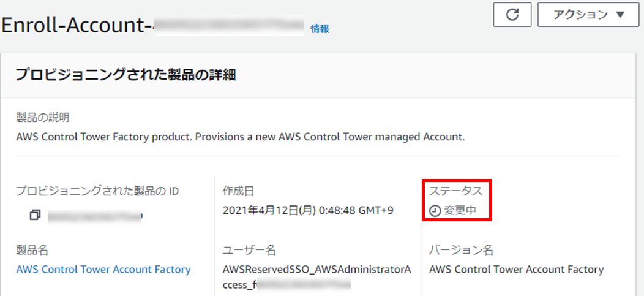Select the version name AWS Control Tower Account Factory
Viewport: 644px width, 296px height.
[516, 270]
